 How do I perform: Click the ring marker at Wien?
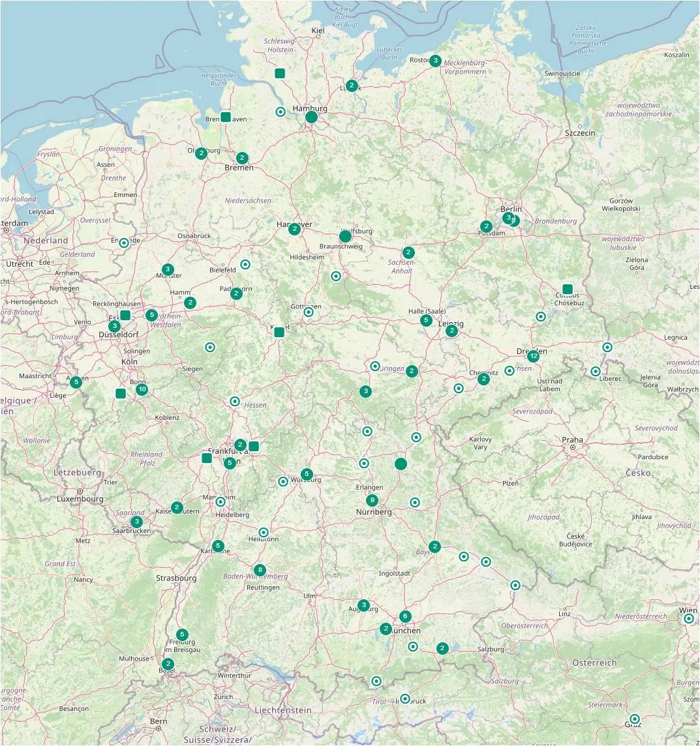(x=688, y=619)
